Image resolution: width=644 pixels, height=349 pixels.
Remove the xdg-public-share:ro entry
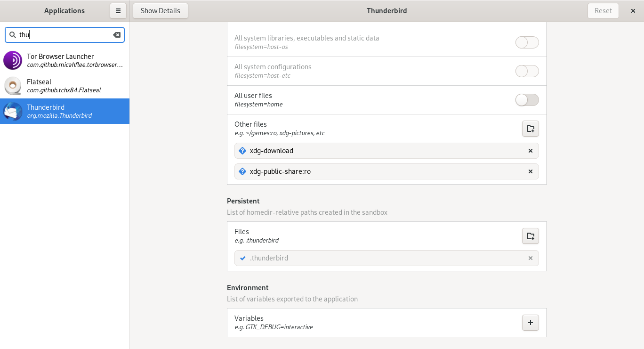(531, 171)
